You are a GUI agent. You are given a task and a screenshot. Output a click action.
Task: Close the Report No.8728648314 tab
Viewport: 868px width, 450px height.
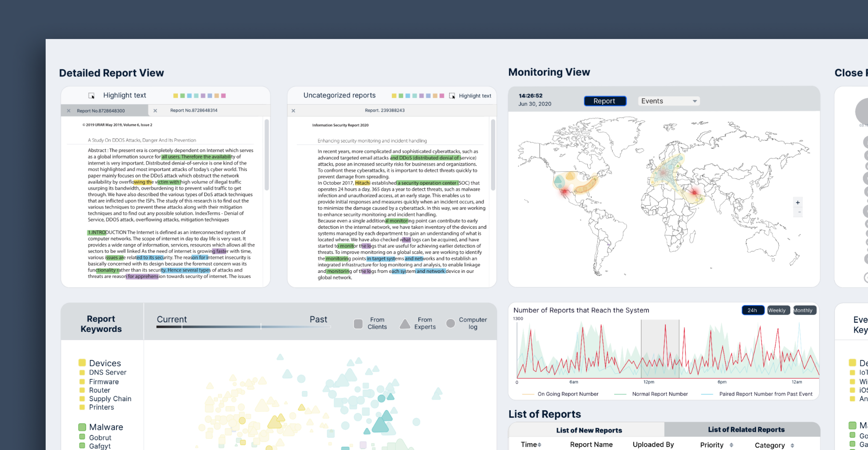(x=155, y=111)
